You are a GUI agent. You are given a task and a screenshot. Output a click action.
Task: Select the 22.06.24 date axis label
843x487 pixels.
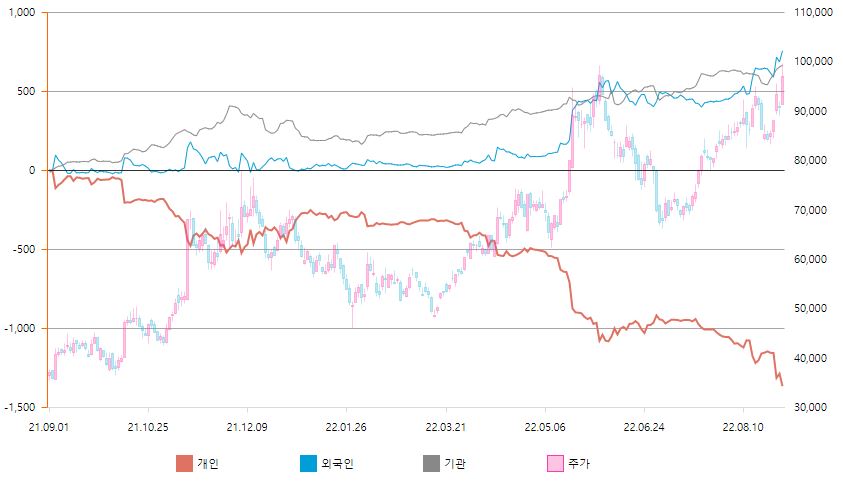pyautogui.click(x=643, y=426)
